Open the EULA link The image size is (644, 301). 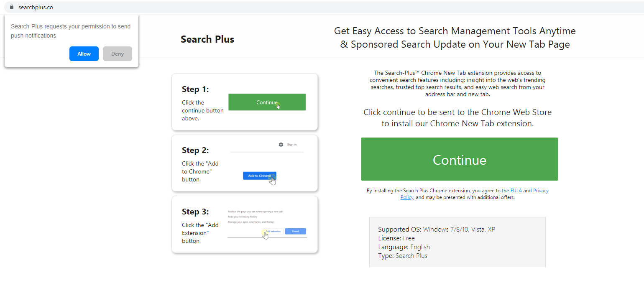click(x=516, y=191)
